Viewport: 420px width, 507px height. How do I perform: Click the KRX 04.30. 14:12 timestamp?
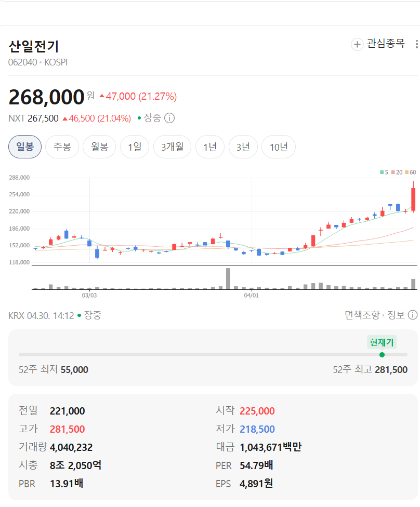click(x=41, y=315)
